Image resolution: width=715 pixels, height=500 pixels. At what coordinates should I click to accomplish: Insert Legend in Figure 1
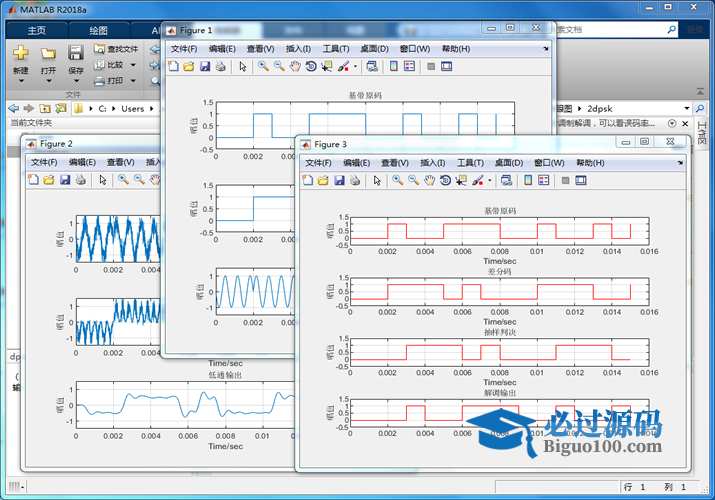tap(409, 67)
